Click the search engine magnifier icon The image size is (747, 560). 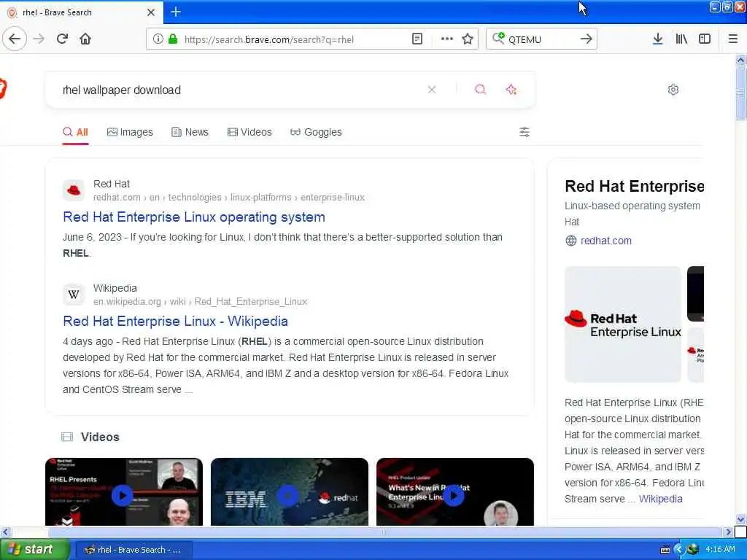pyautogui.click(x=498, y=39)
